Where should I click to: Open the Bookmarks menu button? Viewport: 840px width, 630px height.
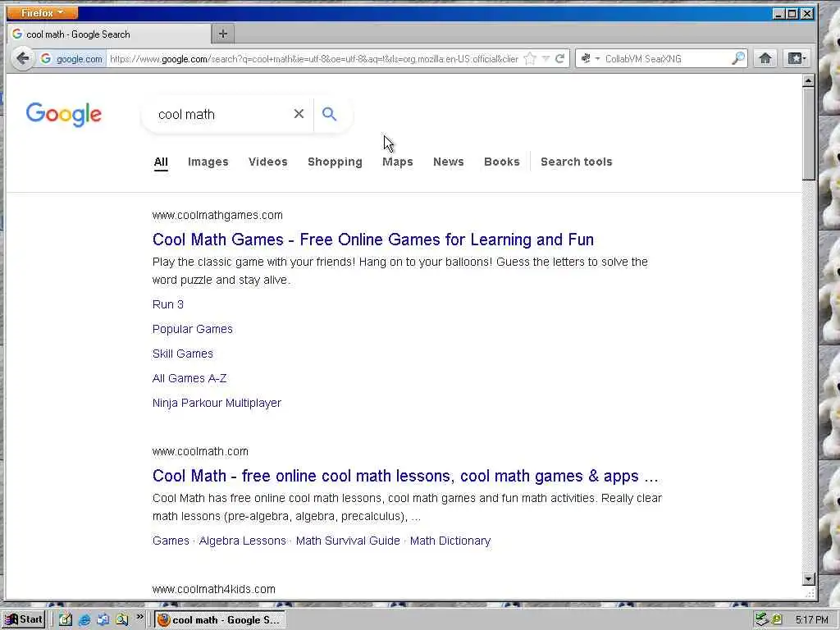pyautogui.click(x=796, y=58)
